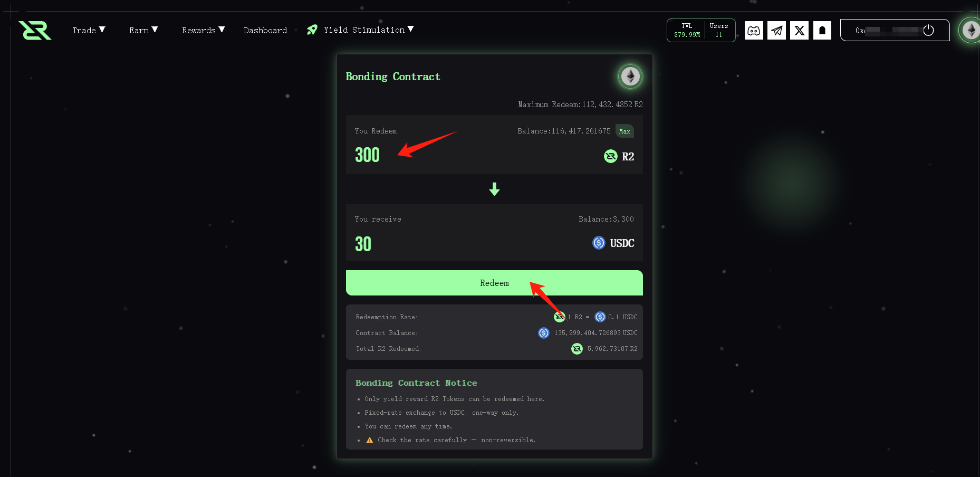Open the Yield Stimulation dropdown
Viewport: 980px width, 477px height.
(x=369, y=30)
